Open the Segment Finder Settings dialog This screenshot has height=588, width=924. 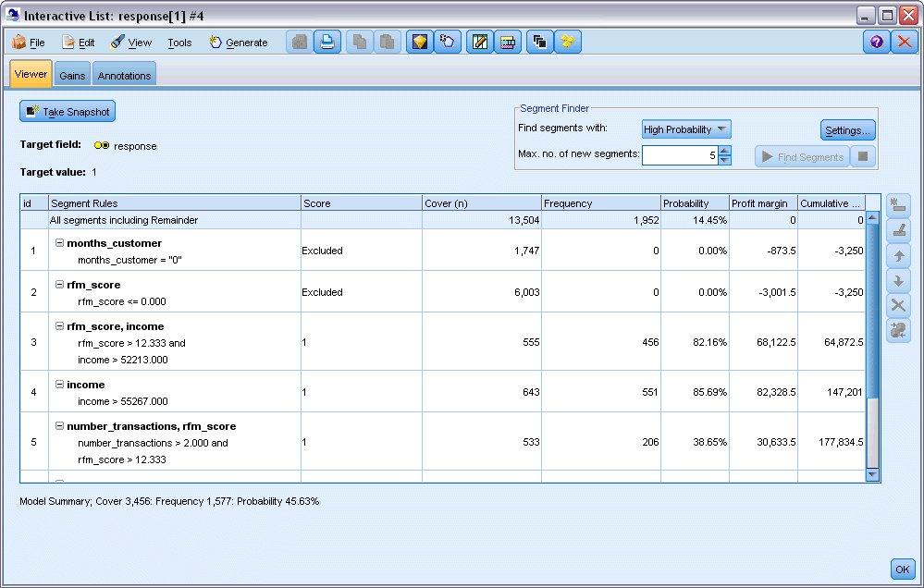point(847,130)
